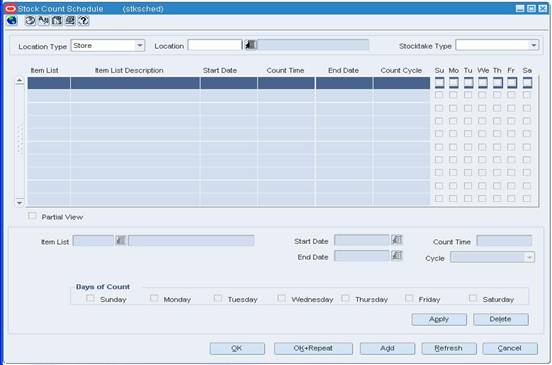Select the Count Cycle cell in the highlighted row
The width and height of the screenshot is (552, 365).
click(x=402, y=83)
